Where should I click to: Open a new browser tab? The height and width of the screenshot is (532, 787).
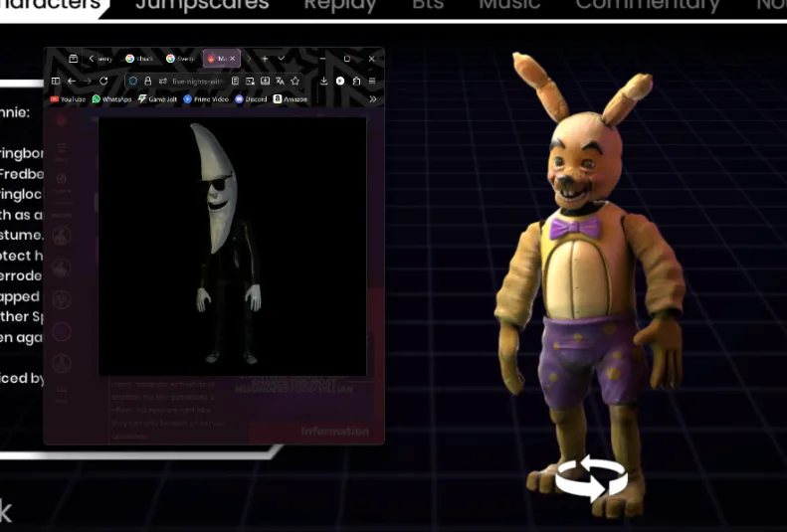point(265,59)
